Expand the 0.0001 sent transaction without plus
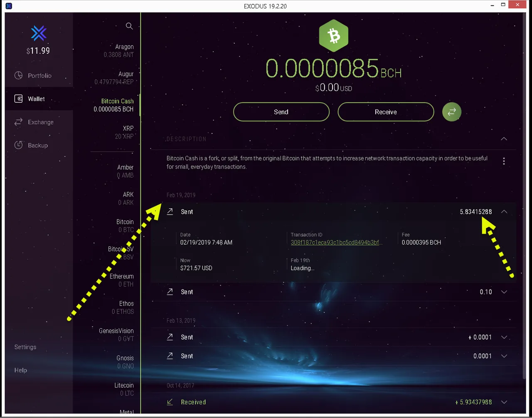This screenshot has width=532, height=418. [x=504, y=356]
